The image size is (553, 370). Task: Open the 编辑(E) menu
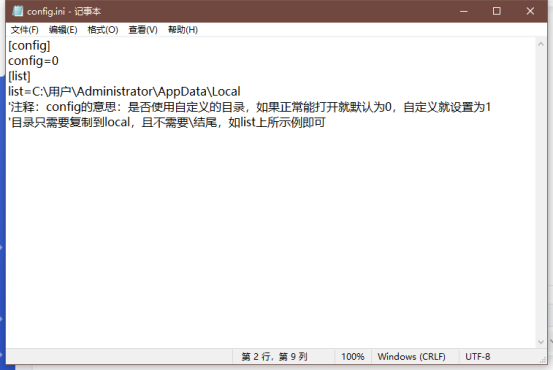63,30
